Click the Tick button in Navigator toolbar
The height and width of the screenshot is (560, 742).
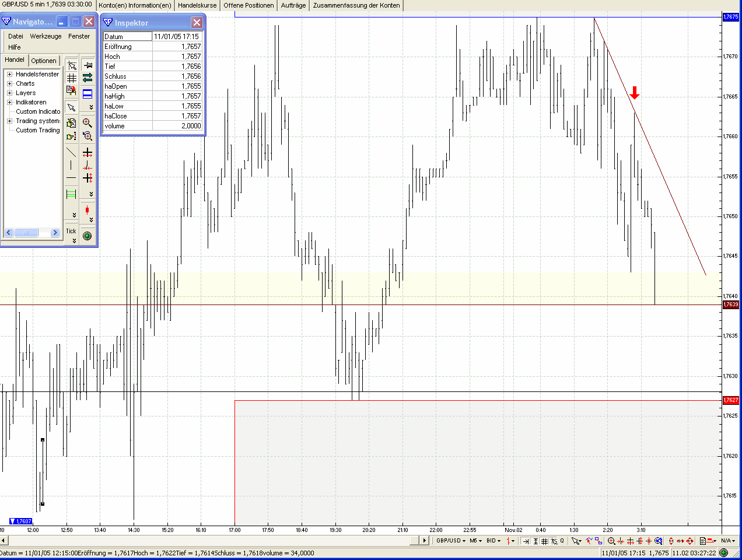[71, 231]
